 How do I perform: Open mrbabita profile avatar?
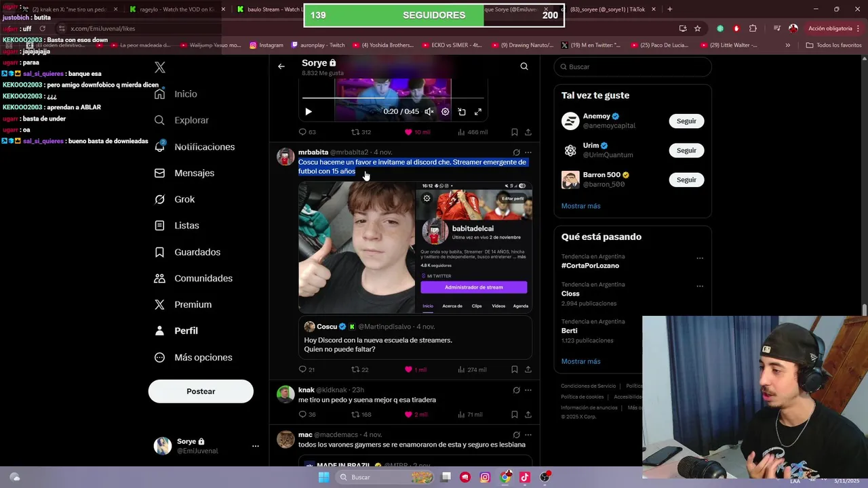tap(285, 157)
